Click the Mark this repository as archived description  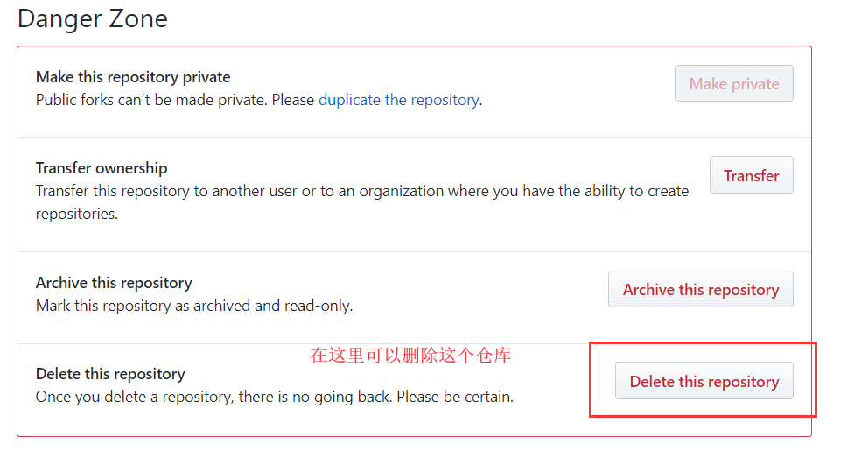point(194,306)
